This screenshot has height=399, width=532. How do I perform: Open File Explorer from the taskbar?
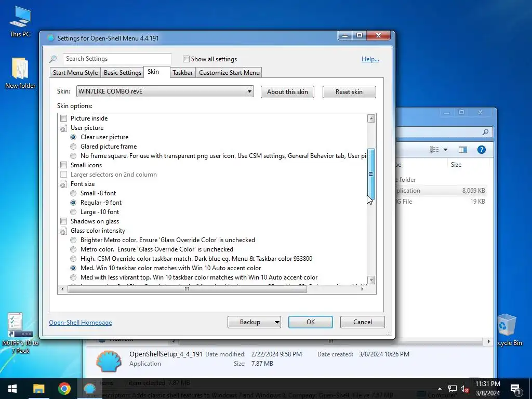pos(38,389)
